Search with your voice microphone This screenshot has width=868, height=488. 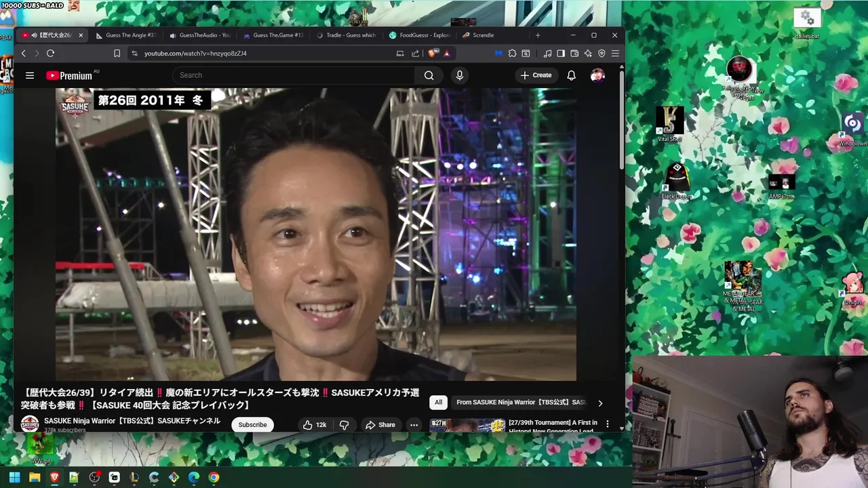(x=460, y=75)
